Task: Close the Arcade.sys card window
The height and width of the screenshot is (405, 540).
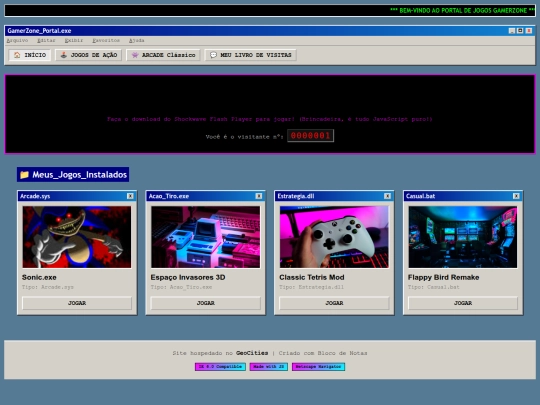Action: pos(130,196)
